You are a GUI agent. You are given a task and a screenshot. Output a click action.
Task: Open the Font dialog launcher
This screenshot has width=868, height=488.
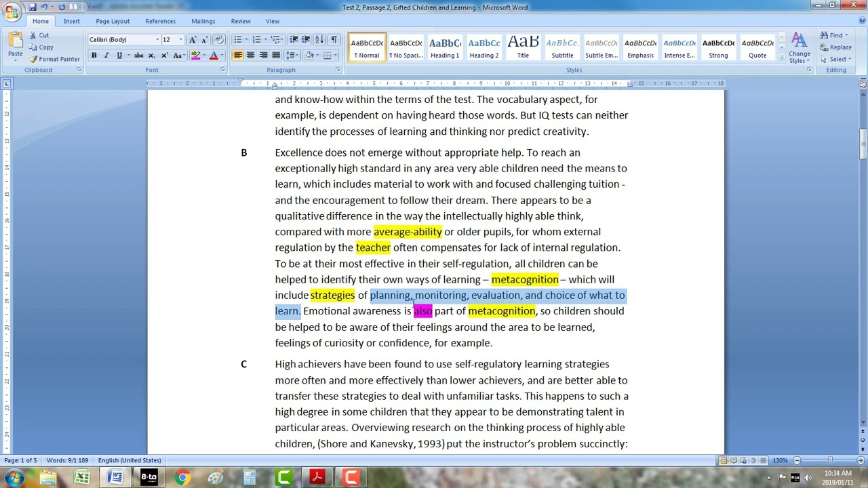pyautogui.click(x=221, y=70)
